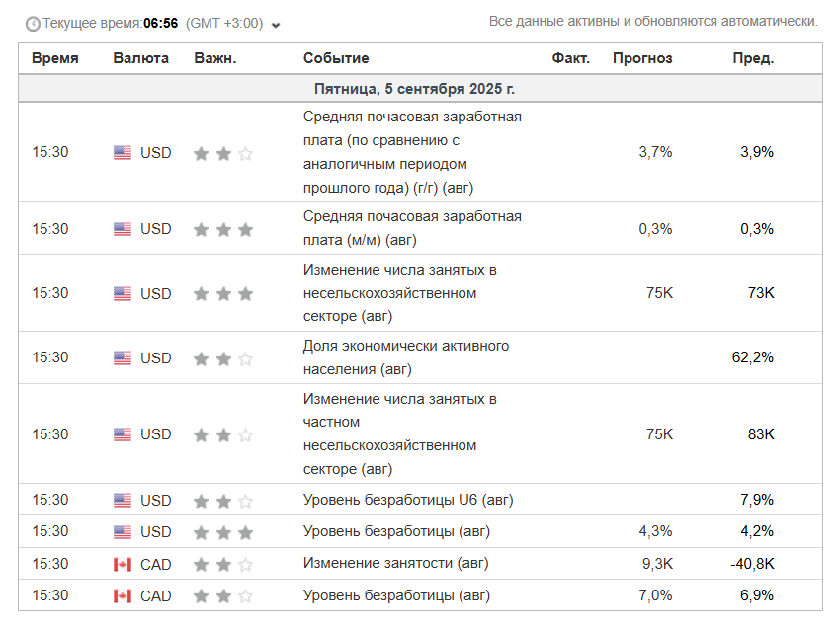Screen dimensions: 840x630
Task: Click the 'Прогноз' column header
Action: click(x=642, y=58)
